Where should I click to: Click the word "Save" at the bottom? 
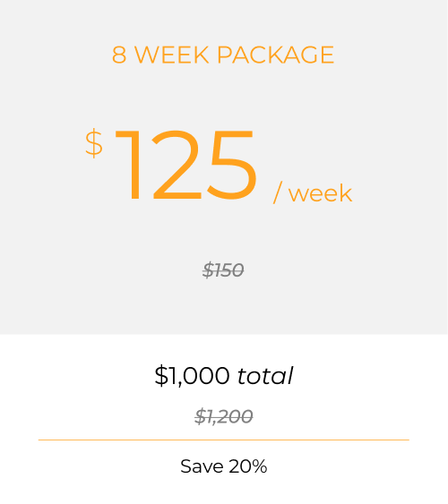pyautogui.click(x=202, y=466)
